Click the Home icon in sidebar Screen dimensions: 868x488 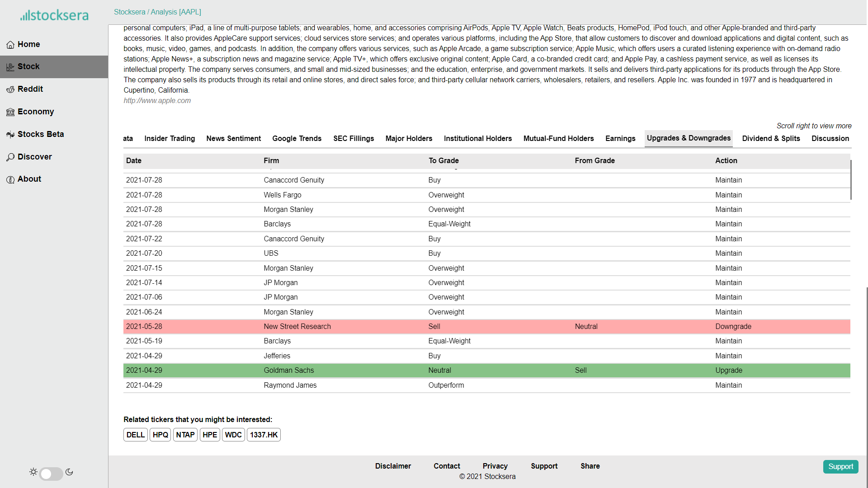point(10,45)
